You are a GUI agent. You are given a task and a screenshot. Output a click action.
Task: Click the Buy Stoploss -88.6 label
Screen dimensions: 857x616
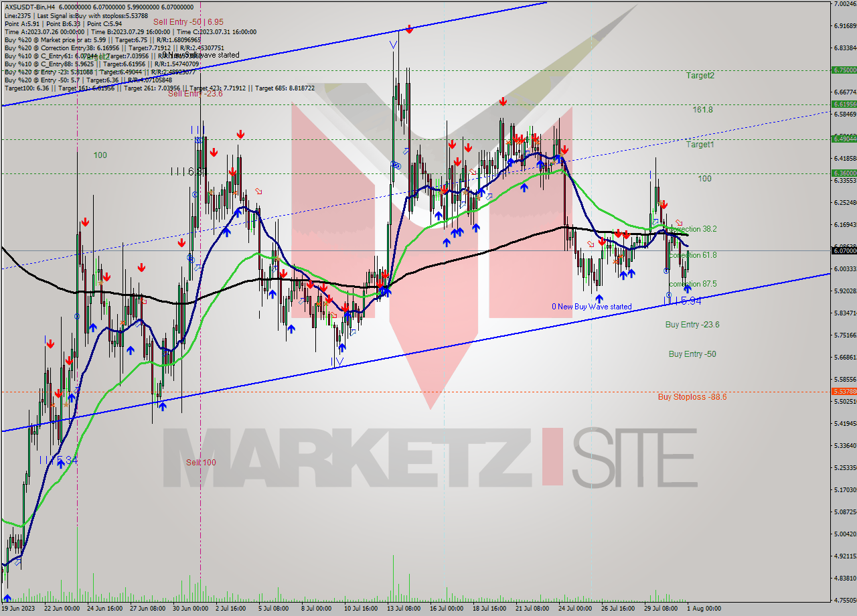(x=692, y=397)
